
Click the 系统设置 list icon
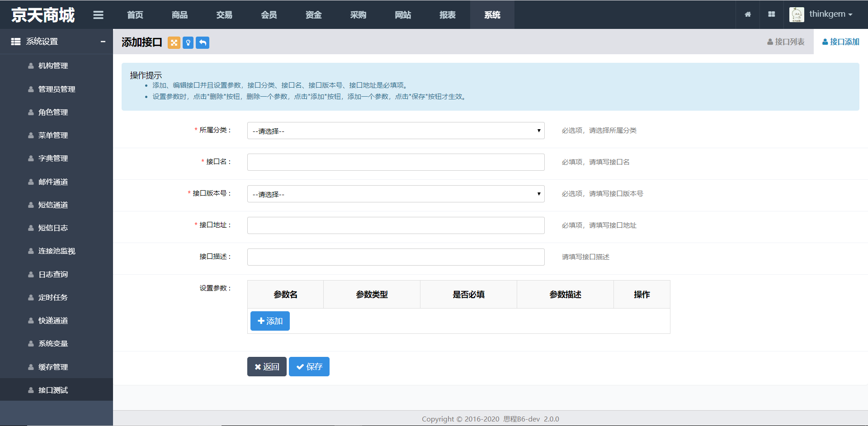click(16, 42)
